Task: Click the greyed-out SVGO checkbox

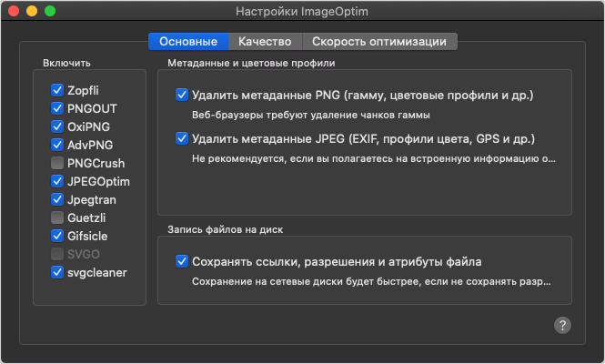Action: [57, 254]
